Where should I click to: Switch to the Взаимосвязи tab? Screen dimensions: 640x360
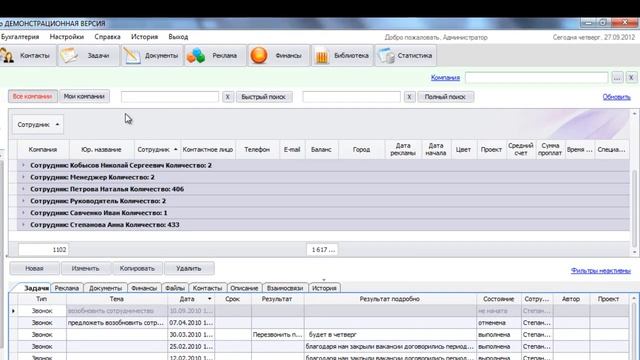tap(285, 288)
